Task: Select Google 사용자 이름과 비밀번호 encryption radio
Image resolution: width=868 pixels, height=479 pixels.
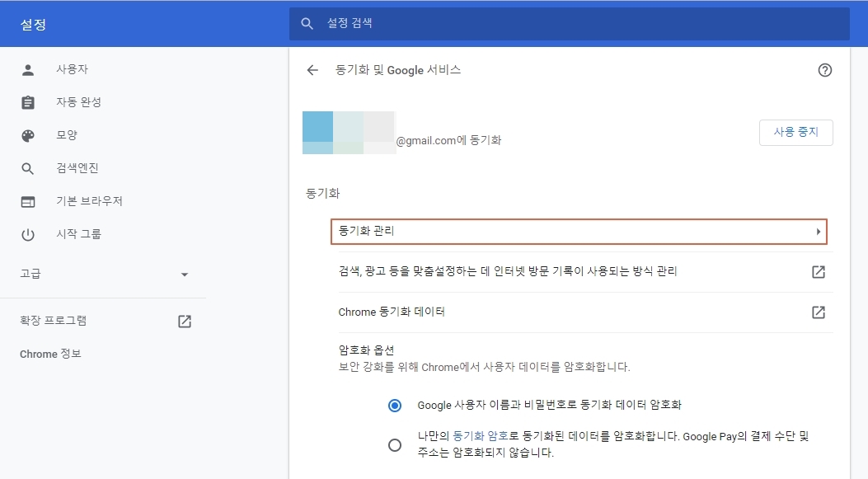Action: tap(395, 406)
